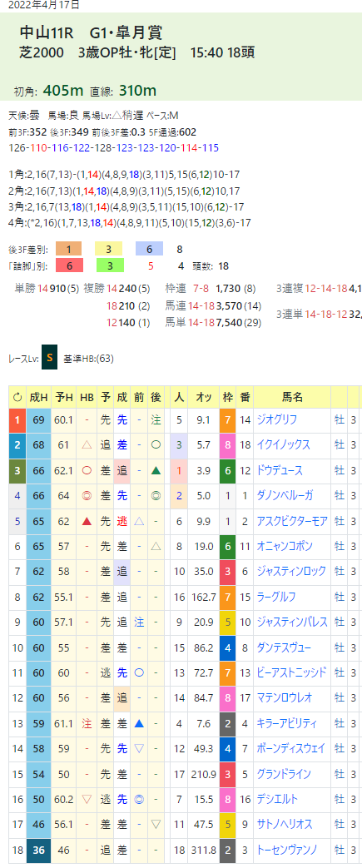Click the 基準HB:(63) text
Screen dimensions: 362x868
point(88,359)
